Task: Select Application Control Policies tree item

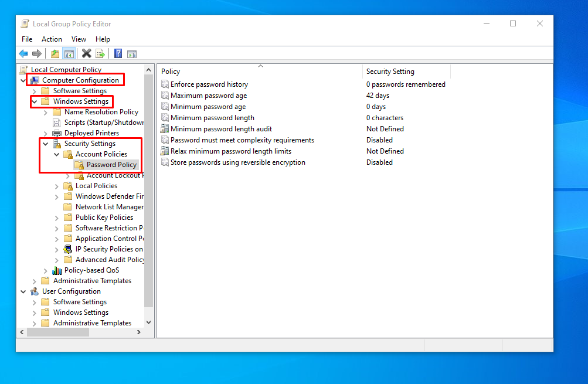Action: coord(110,239)
